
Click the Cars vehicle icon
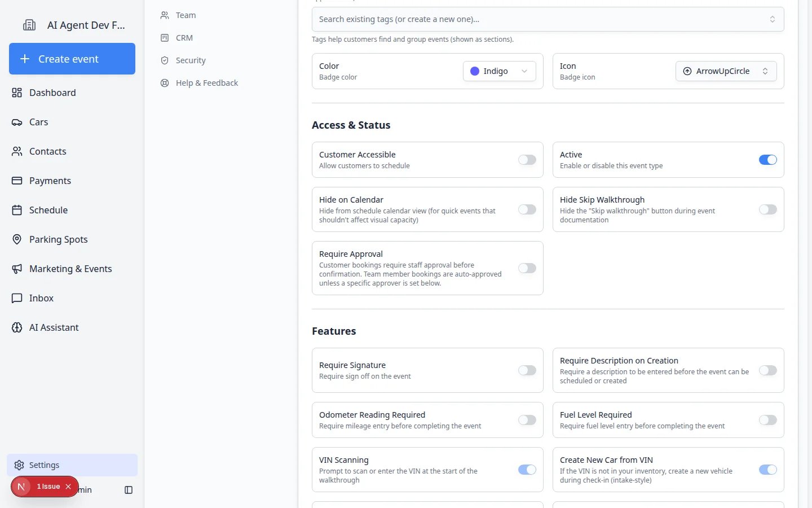17,122
